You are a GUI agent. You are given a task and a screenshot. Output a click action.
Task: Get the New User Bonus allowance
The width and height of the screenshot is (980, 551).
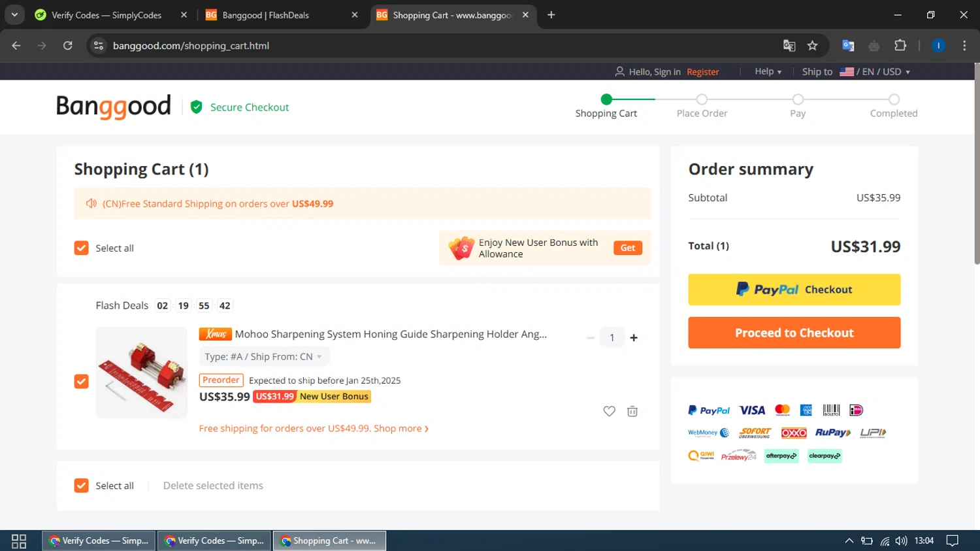pyautogui.click(x=628, y=248)
